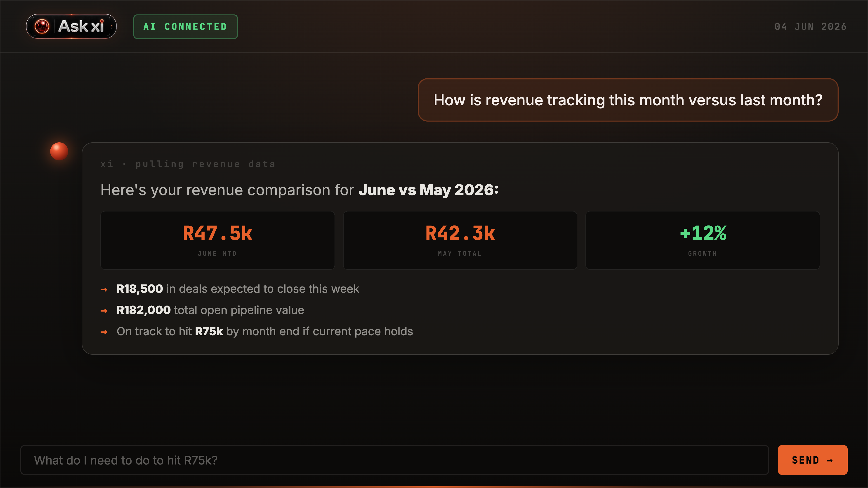Screen dimensions: 868x488
Task: Click the MAY TOTAL label
Action: (460, 253)
